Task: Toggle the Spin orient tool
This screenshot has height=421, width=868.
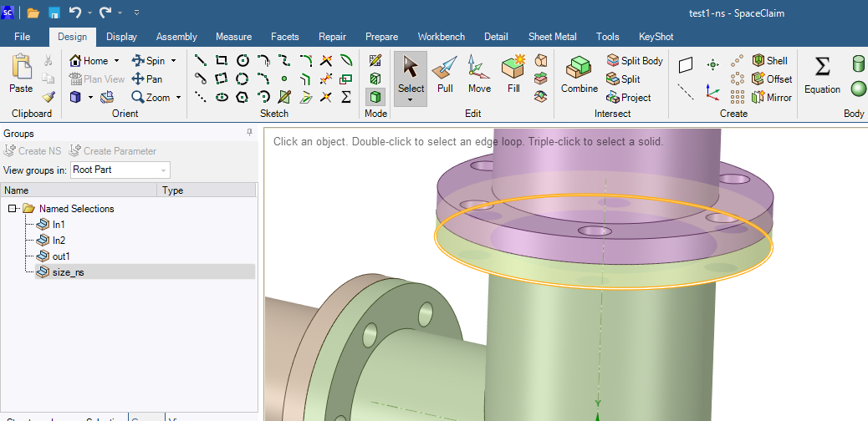Action: [x=149, y=60]
